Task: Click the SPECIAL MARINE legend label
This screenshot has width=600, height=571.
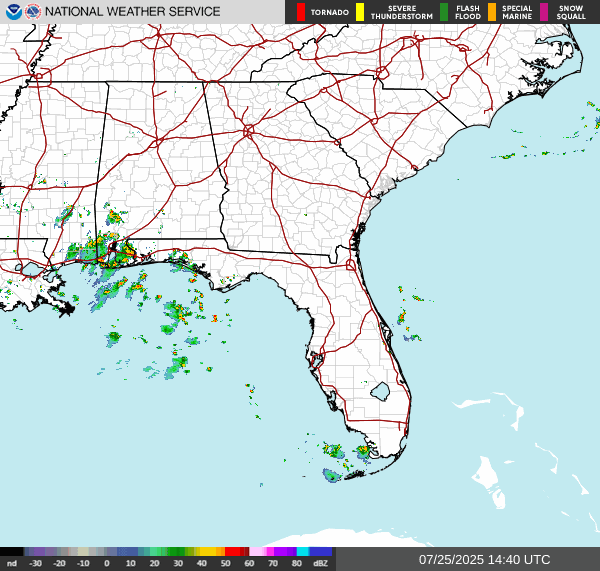Action: (x=517, y=12)
